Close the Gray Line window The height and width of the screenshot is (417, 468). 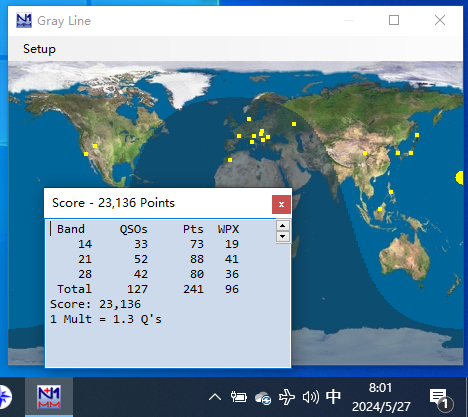[x=440, y=20]
